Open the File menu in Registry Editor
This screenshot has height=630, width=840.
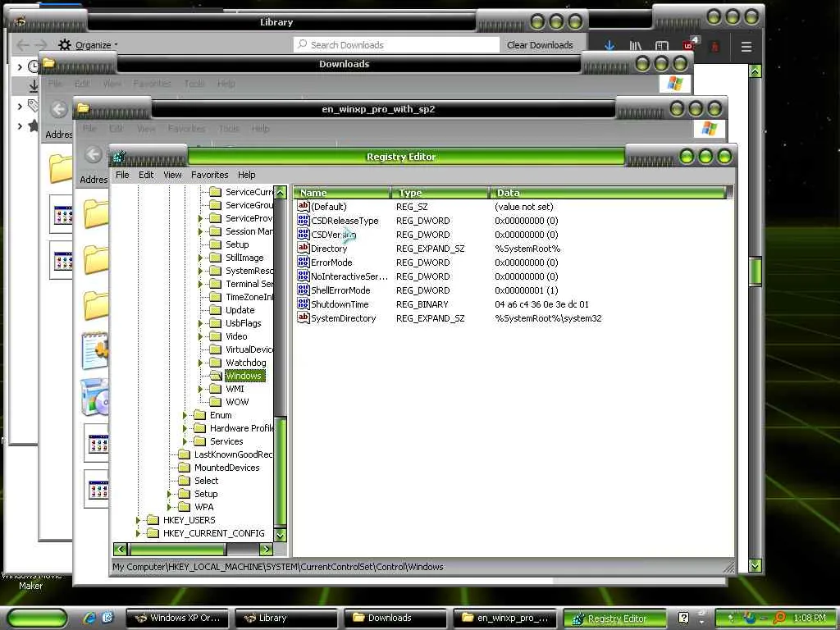(122, 175)
